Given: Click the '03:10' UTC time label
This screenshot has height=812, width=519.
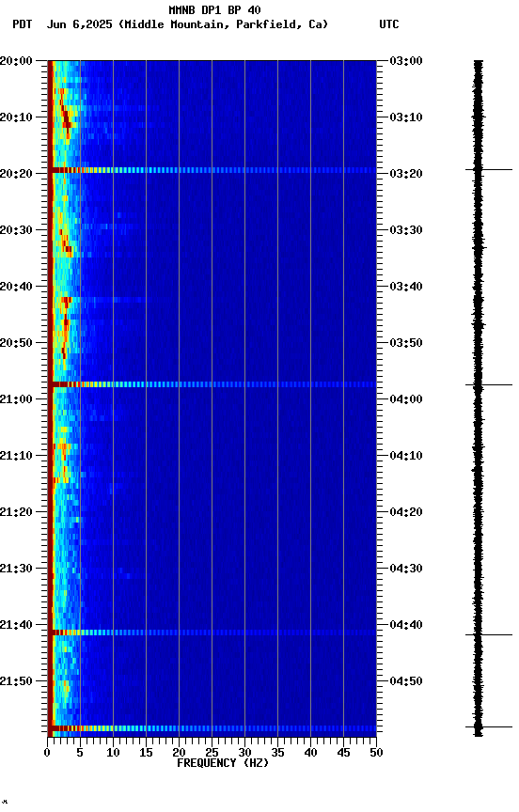Looking at the screenshot, I should [406, 117].
